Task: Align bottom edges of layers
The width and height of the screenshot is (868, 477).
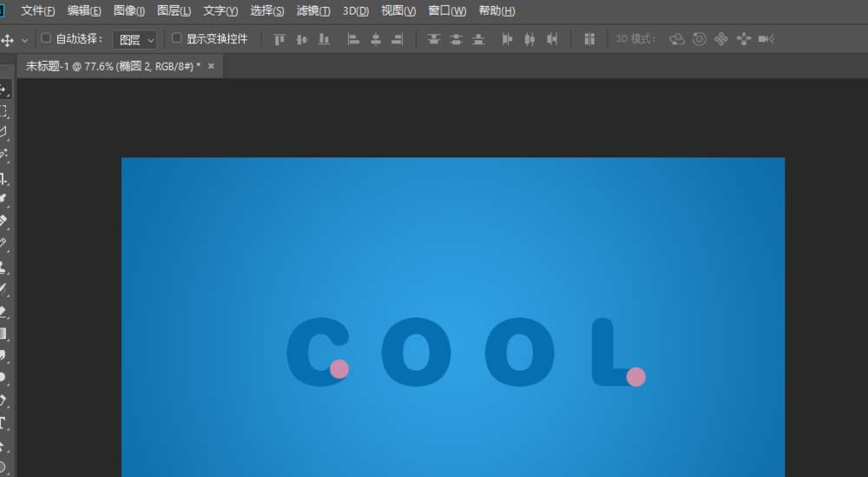Action: [x=325, y=39]
